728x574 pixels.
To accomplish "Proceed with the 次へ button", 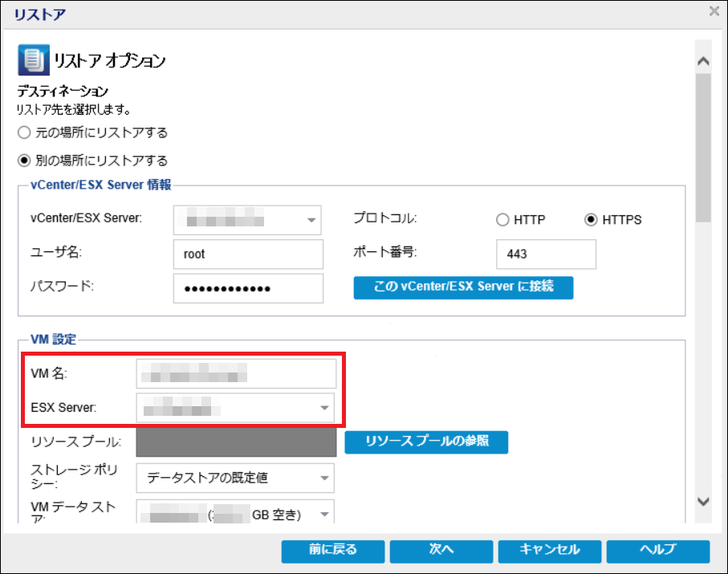I will pyautogui.click(x=441, y=551).
